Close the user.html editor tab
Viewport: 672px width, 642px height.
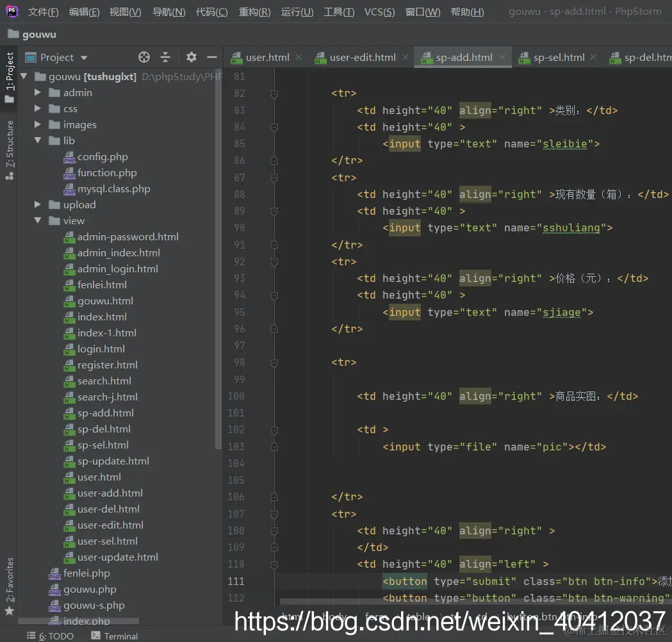pyautogui.click(x=299, y=57)
